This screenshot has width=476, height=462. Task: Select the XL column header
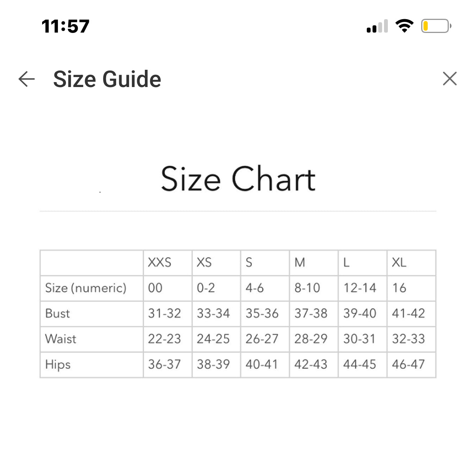coord(411,263)
